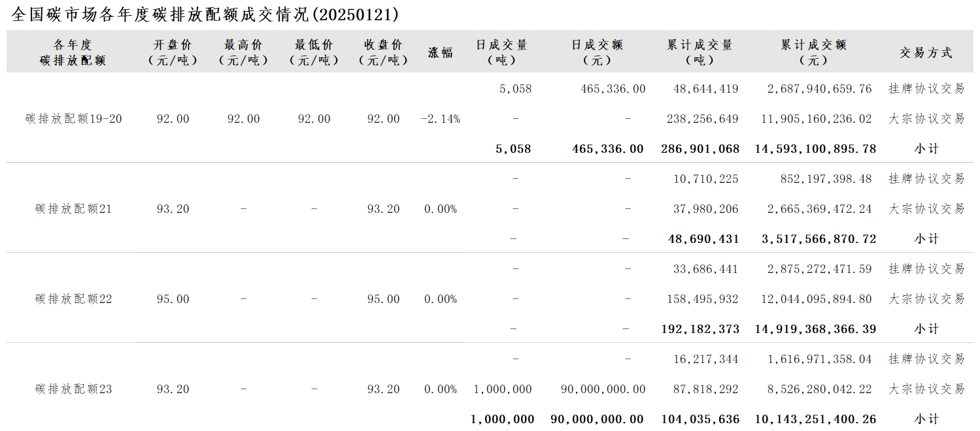This screenshot has width=980, height=431.
Task: Select the 累计成交量 column header
Action: 700,52
